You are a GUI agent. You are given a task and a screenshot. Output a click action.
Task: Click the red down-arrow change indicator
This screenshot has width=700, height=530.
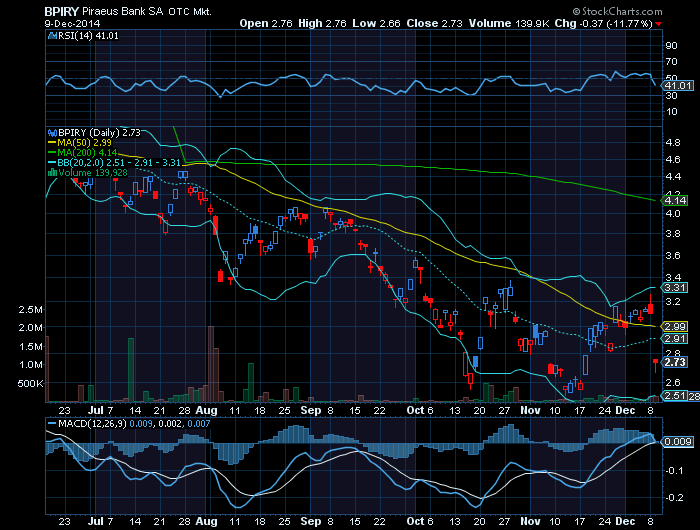pos(658,24)
